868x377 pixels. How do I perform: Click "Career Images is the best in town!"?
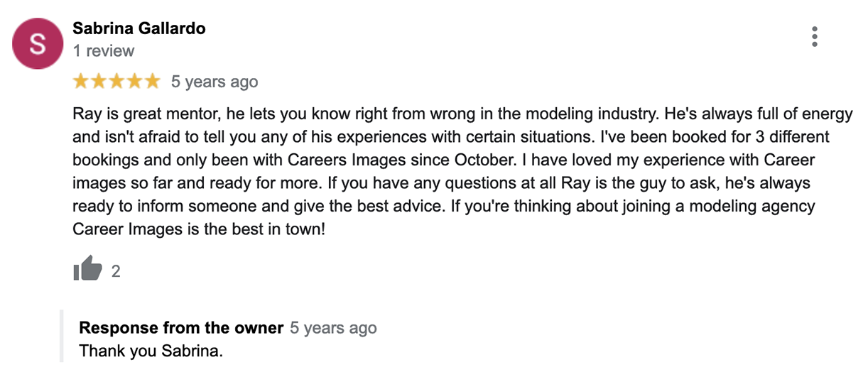[198, 230]
